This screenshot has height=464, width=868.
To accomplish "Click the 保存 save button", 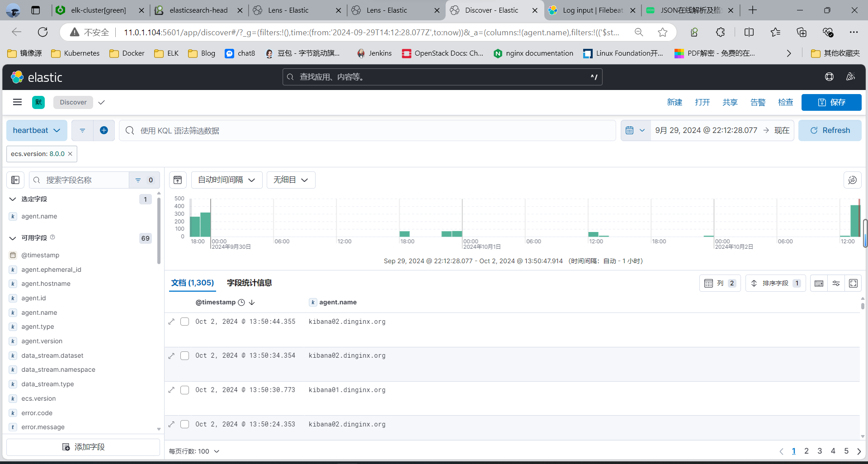I will tap(831, 102).
